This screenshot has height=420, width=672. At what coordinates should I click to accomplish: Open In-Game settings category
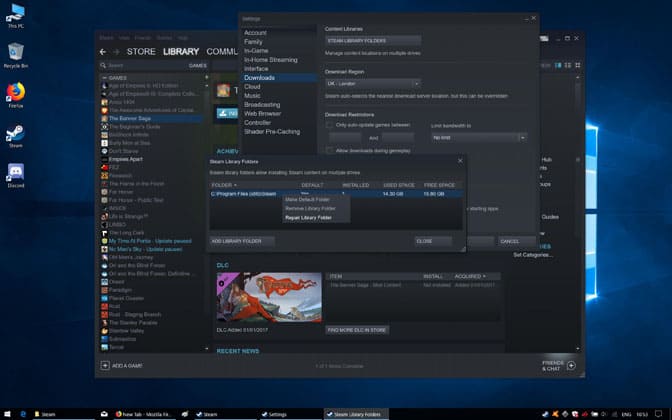tap(256, 51)
